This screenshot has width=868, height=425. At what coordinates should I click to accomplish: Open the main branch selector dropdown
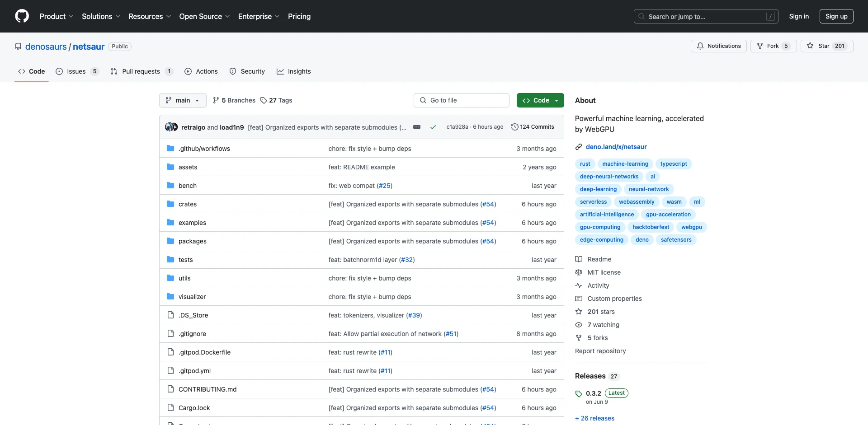183,100
